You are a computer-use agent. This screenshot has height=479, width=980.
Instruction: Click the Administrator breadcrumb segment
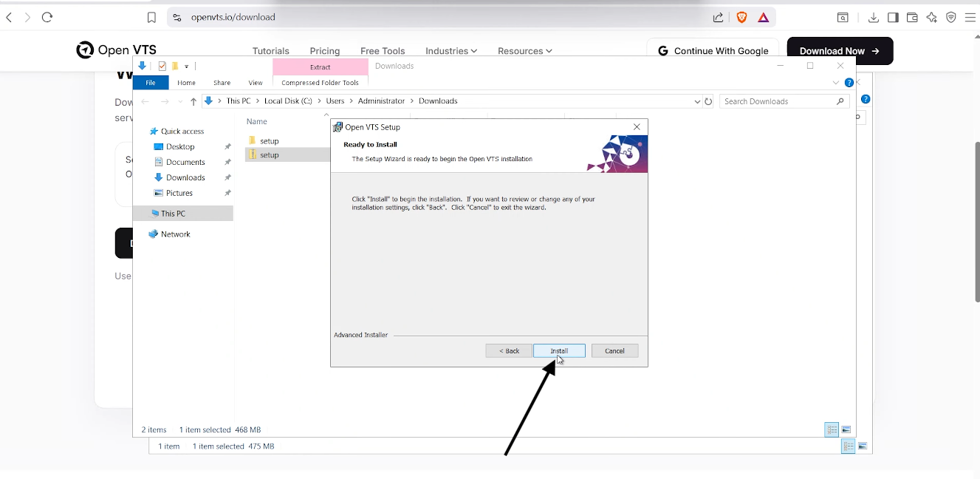click(382, 101)
